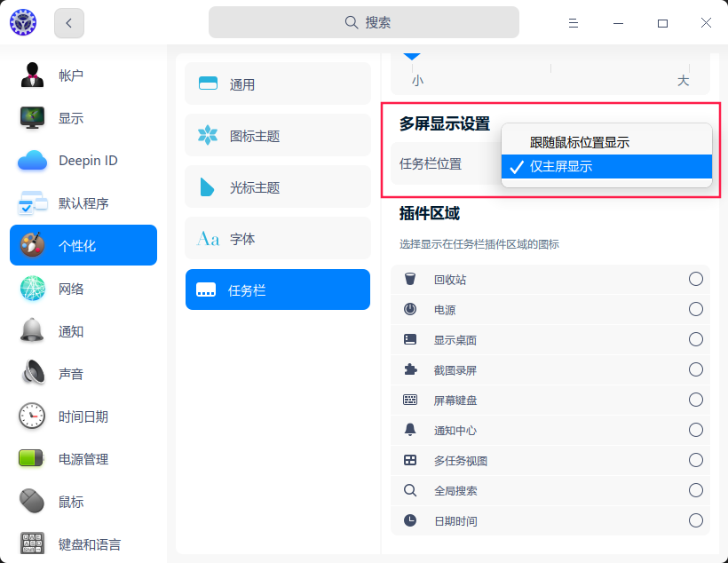Click the 日期时间 clock icon
Screen dimensions: 728x563
[x=410, y=520]
